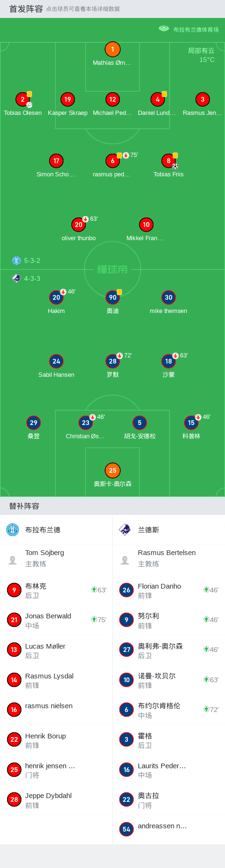Screen dimensions: 225x868
Task: Open goalkeeper Mathias number 1 player icon
Action: point(112,49)
